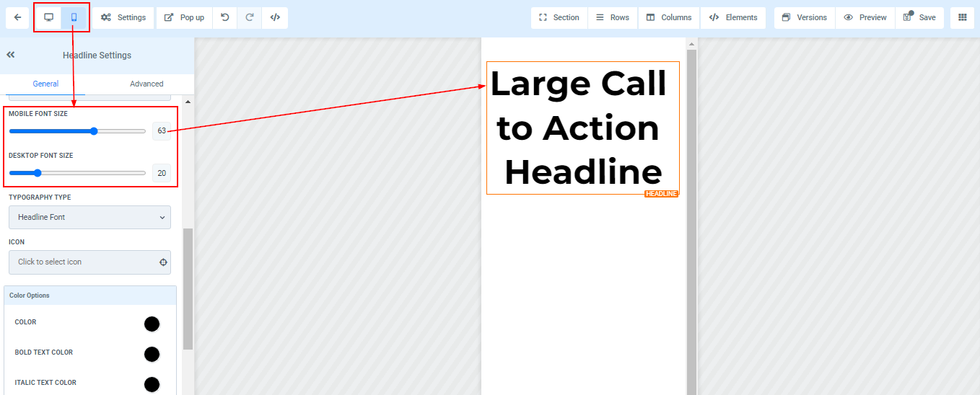This screenshot has height=395, width=980.
Task: Select the Large Call to Action headline
Action: (x=582, y=128)
